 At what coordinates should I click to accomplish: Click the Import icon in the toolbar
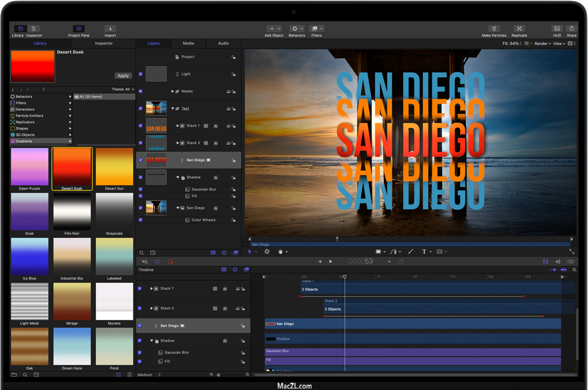[x=110, y=29]
